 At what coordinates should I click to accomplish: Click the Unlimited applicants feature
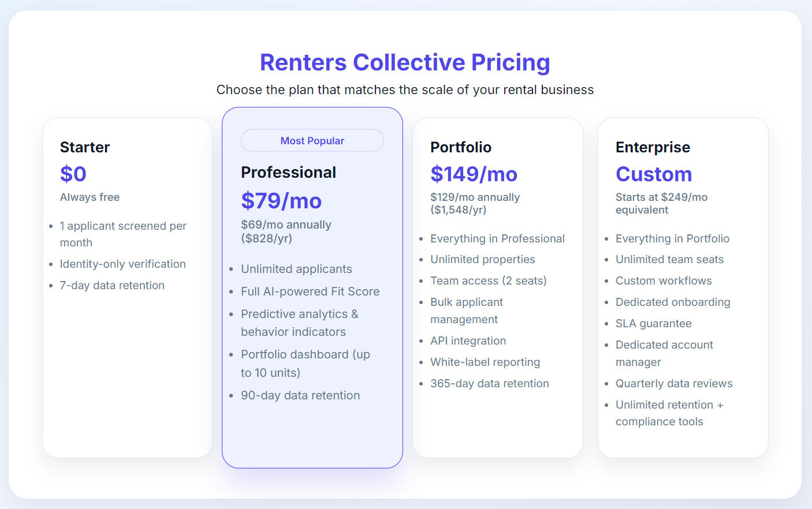coord(296,269)
